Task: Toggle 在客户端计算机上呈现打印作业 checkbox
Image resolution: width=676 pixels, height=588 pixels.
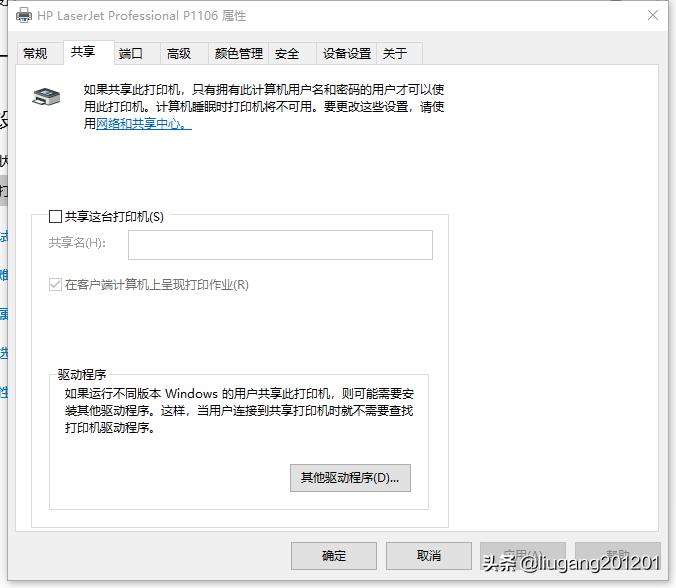Action: [56, 285]
